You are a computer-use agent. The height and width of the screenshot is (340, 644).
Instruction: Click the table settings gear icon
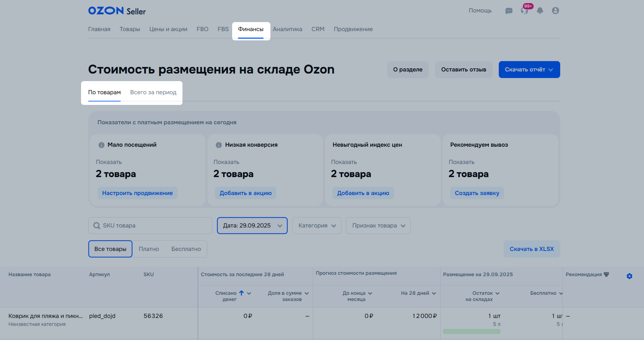(x=630, y=276)
